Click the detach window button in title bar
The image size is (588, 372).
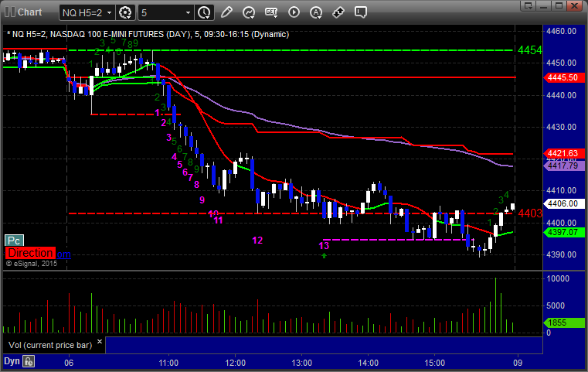click(529, 5)
